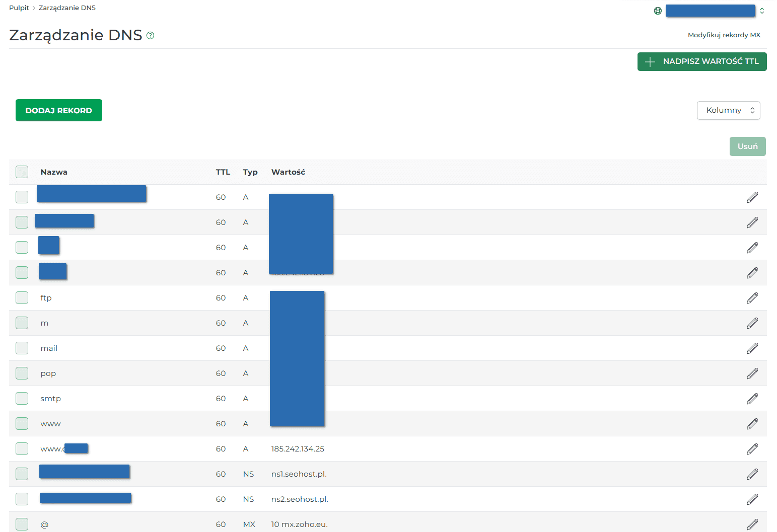Select all records with header checkbox
The width and height of the screenshot is (777, 532).
click(x=22, y=172)
